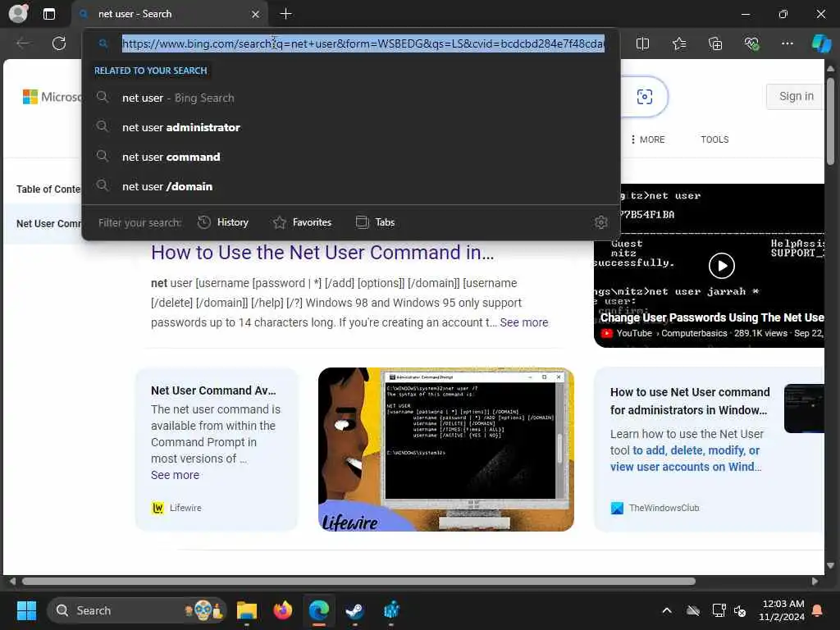Image resolution: width=840 pixels, height=630 pixels.
Task: Open TheWindowsClub card thumbnail
Action: (804, 408)
